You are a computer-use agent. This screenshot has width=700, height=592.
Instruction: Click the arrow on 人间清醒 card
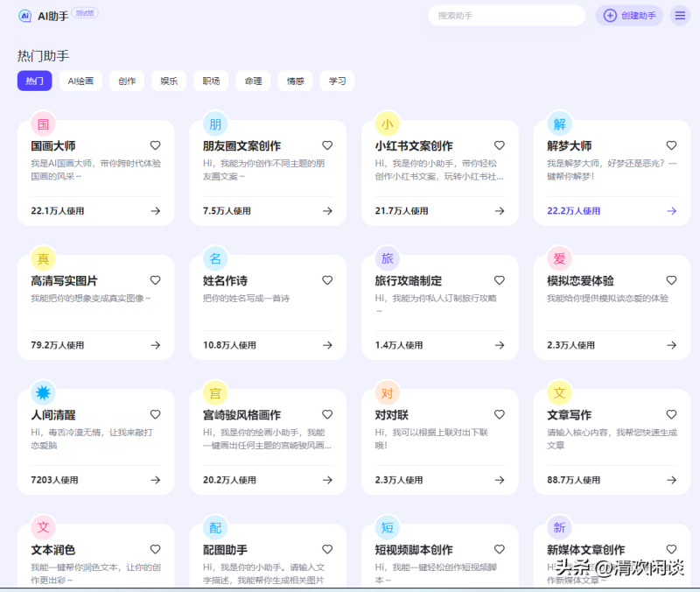(156, 480)
